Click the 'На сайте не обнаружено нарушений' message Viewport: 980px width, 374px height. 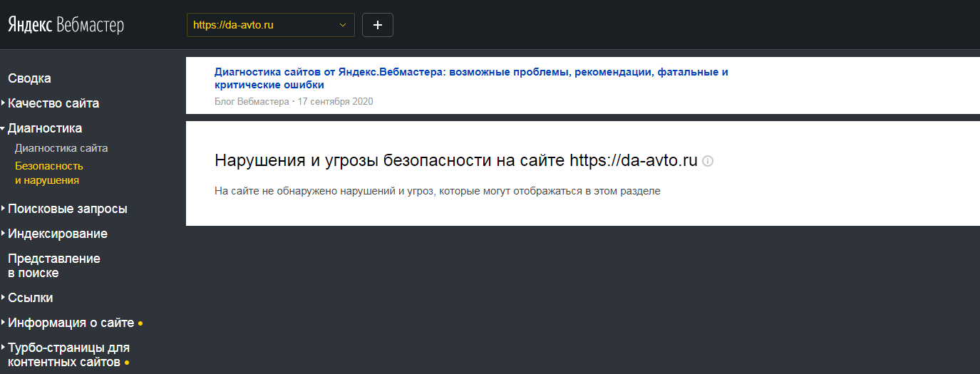(438, 192)
